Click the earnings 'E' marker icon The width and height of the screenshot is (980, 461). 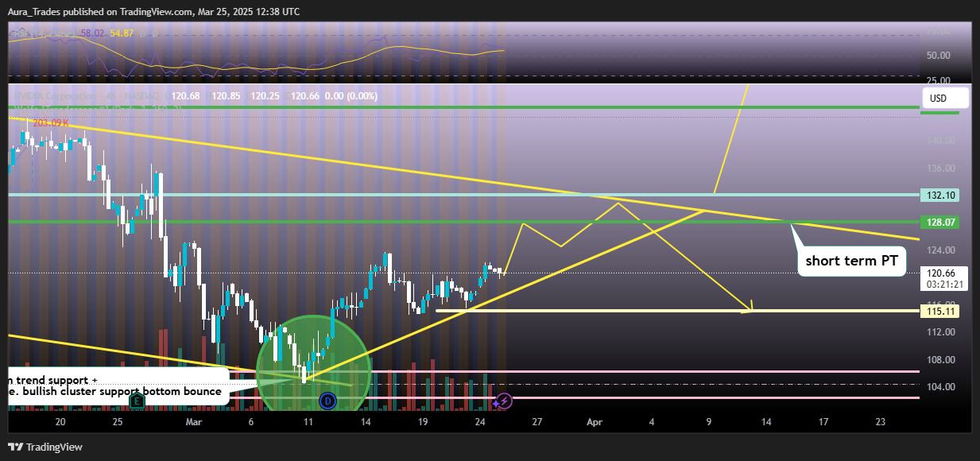pos(138,401)
